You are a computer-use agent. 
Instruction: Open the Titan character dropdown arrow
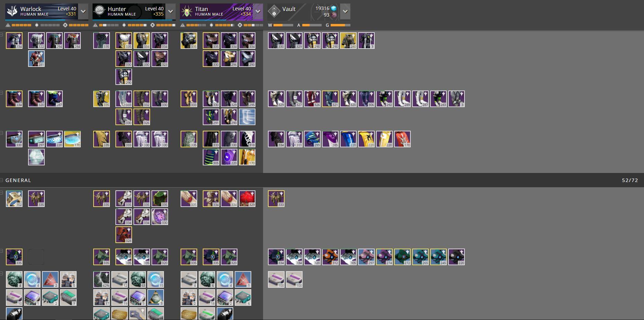[x=258, y=11]
